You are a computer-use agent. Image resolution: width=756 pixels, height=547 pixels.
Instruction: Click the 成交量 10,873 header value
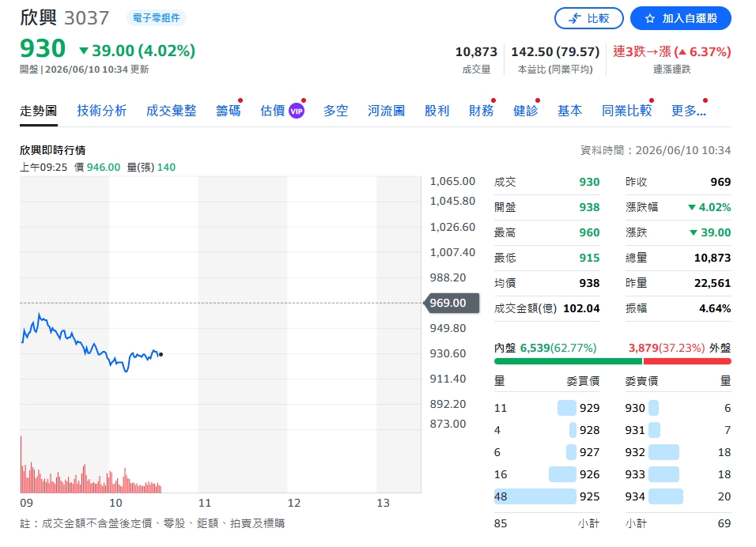coord(476,51)
